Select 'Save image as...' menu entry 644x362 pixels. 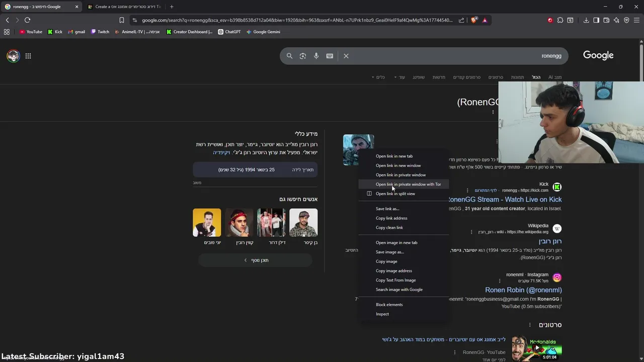point(404,252)
